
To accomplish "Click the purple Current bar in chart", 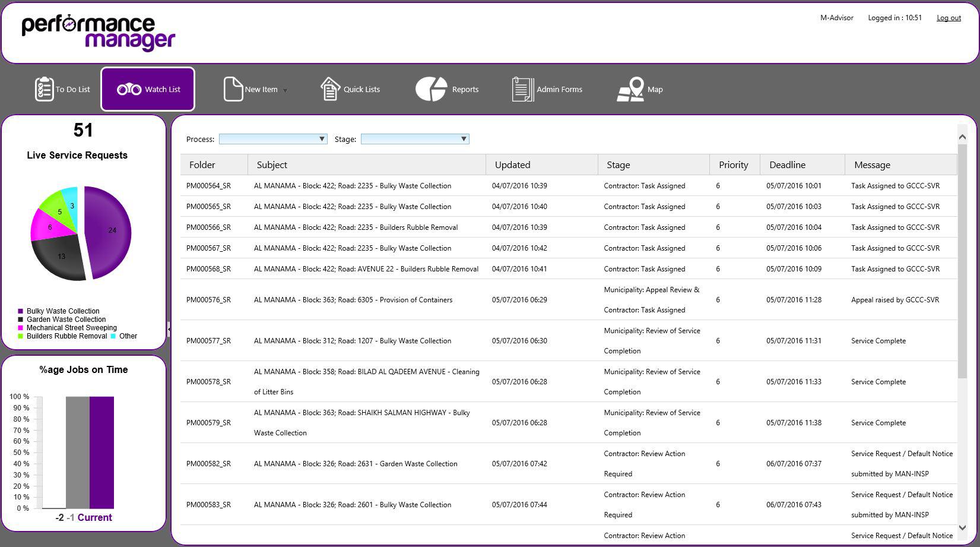I will (x=102, y=452).
